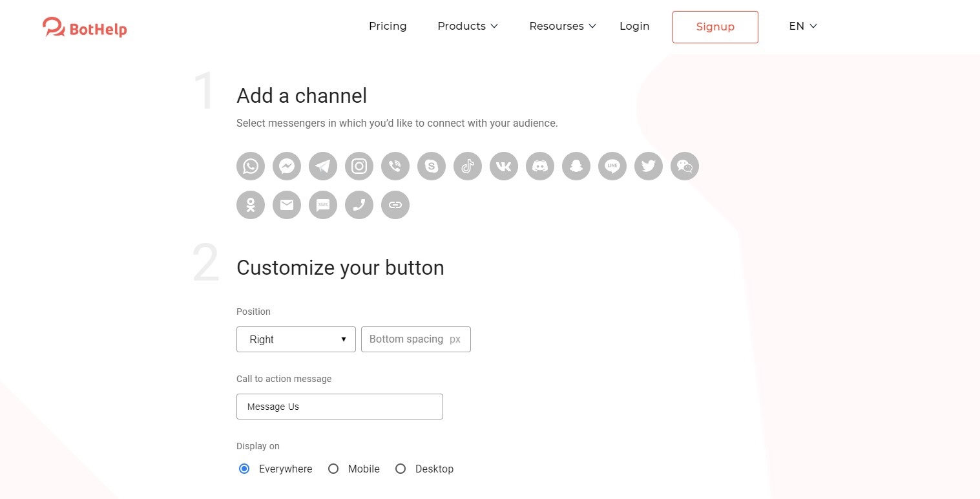Image resolution: width=980 pixels, height=499 pixels.
Task: Select the WhatsApp channel icon
Action: [x=251, y=166]
